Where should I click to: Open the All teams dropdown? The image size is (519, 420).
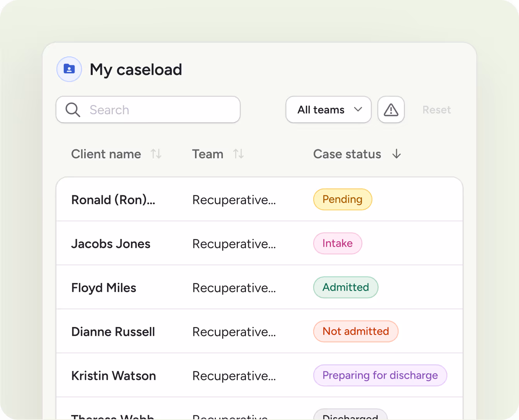pyautogui.click(x=328, y=110)
